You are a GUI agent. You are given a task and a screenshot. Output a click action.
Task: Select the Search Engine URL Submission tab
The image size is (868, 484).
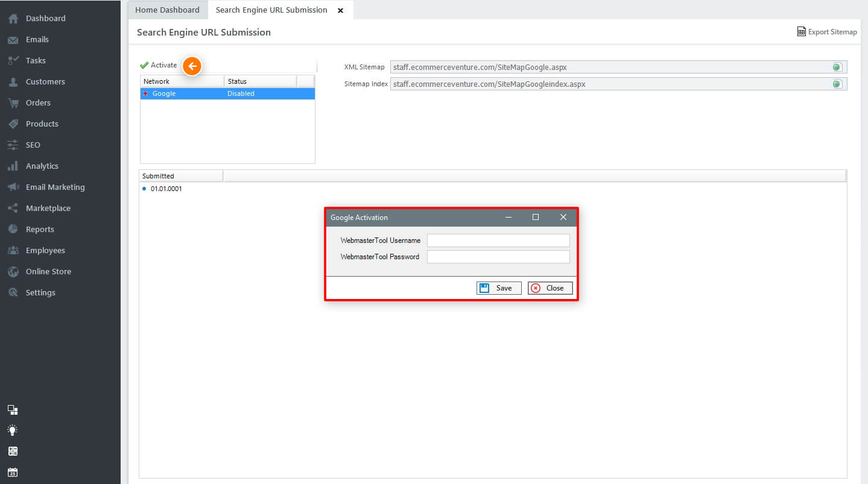pos(271,10)
